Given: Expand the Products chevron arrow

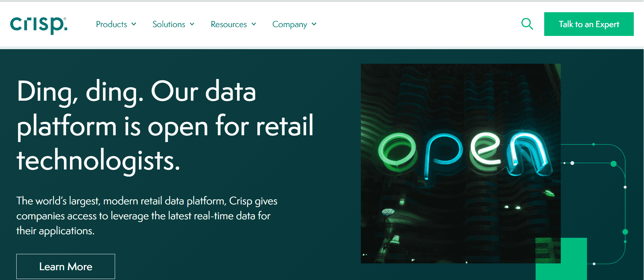Looking at the screenshot, I should (x=134, y=24).
